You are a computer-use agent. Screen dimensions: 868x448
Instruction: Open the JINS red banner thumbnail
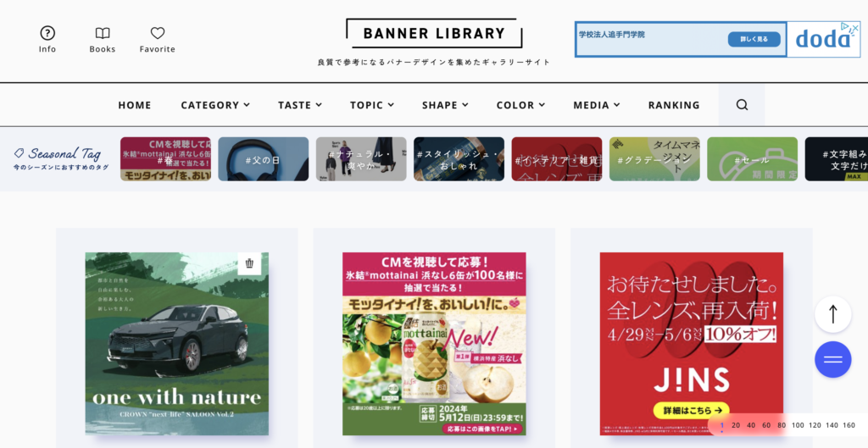point(691,343)
